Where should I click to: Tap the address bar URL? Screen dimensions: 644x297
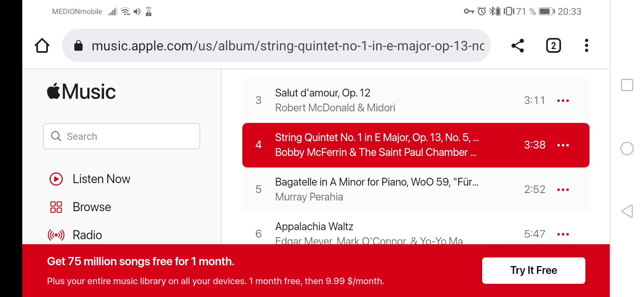pyautogui.click(x=287, y=45)
